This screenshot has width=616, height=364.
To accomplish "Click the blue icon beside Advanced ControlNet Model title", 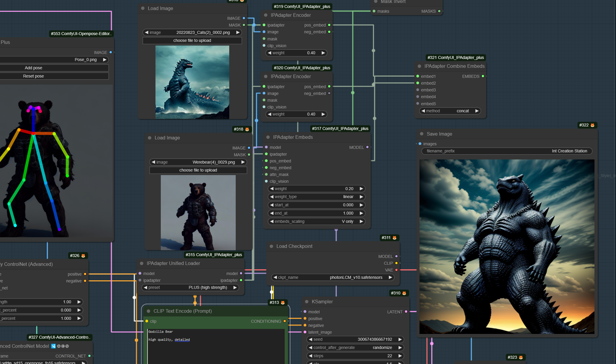I will coord(53,346).
